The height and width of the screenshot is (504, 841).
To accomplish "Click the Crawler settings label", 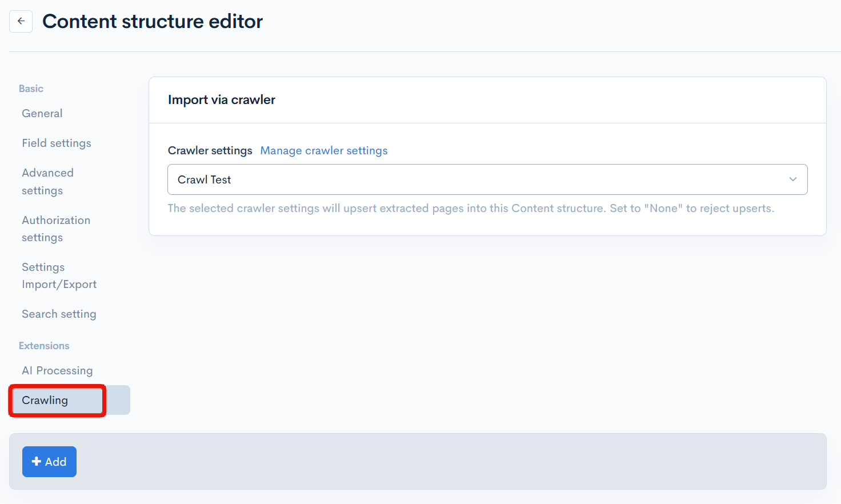I will coord(210,150).
